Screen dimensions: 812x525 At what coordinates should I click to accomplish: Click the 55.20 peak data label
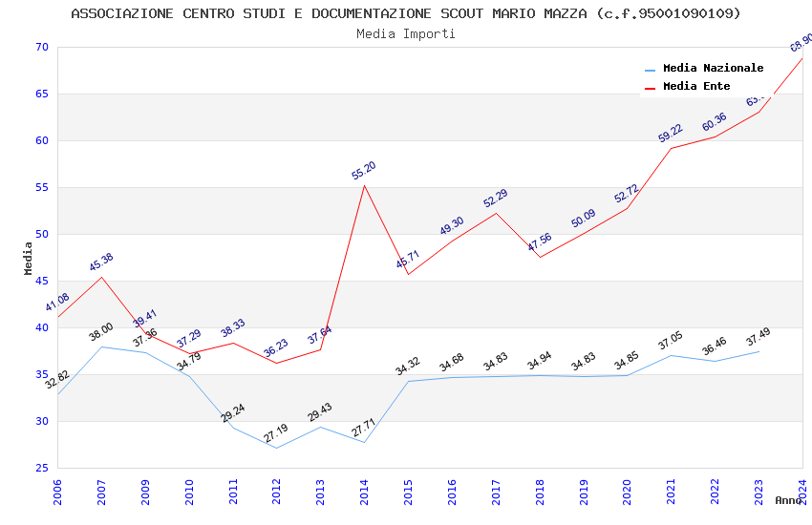[364, 171]
